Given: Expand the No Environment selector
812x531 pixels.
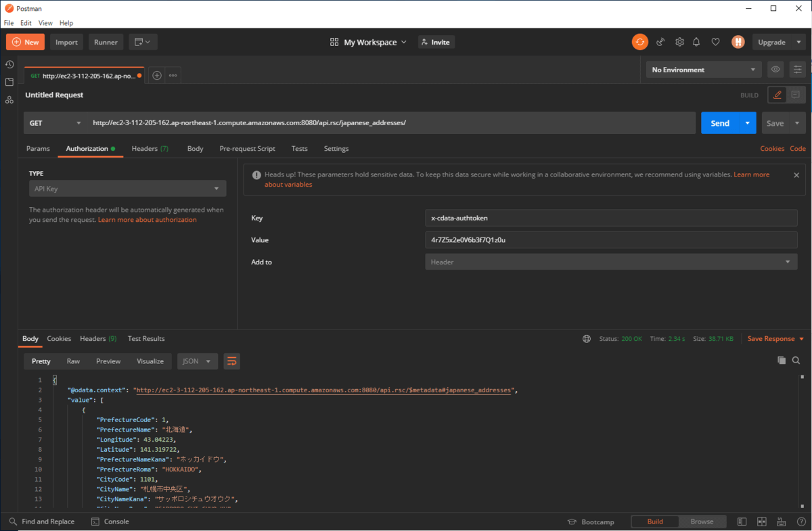Looking at the screenshot, I should pos(704,70).
